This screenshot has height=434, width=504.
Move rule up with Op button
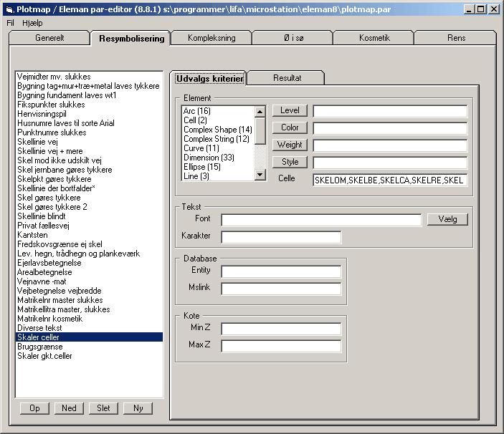click(34, 408)
